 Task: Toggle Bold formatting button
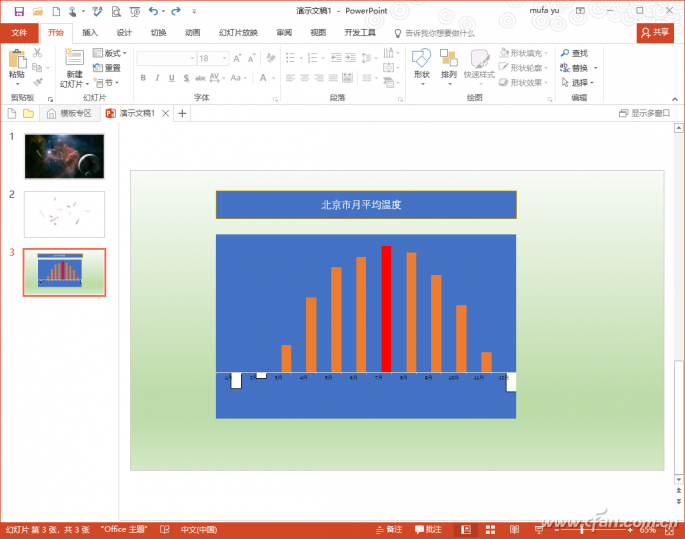[x=143, y=78]
